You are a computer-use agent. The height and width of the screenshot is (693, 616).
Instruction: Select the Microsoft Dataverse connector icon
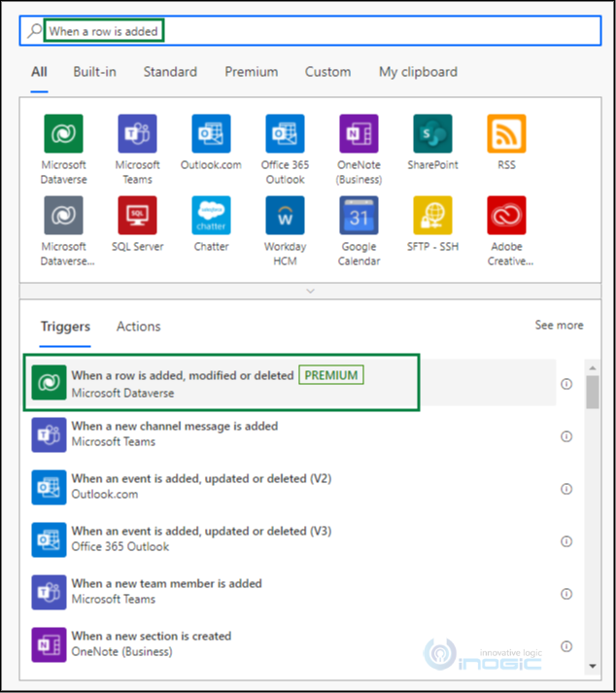(x=63, y=134)
